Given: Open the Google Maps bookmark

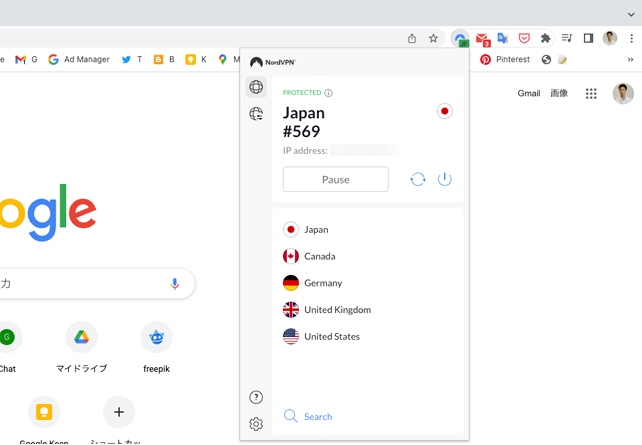Looking at the screenshot, I should click(228, 60).
